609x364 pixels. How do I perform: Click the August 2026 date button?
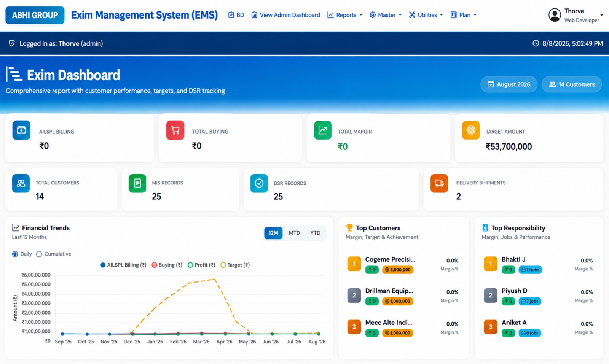(x=509, y=84)
